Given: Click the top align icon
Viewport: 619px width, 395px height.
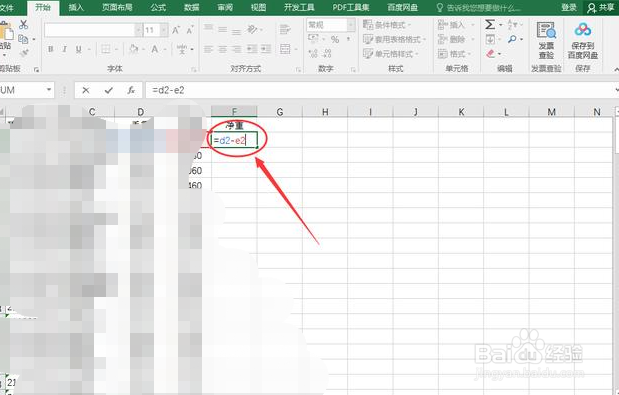Looking at the screenshot, I should click(x=208, y=28).
